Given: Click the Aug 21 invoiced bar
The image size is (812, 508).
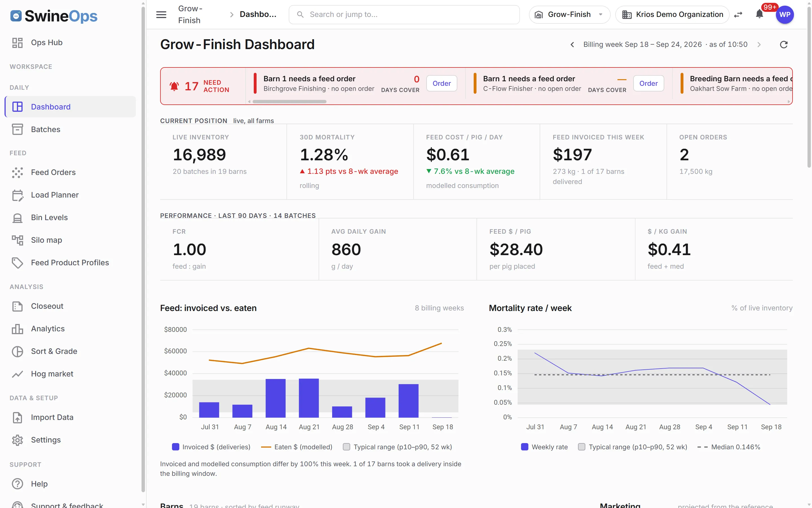Looking at the screenshot, I should (x=309, y=398).
